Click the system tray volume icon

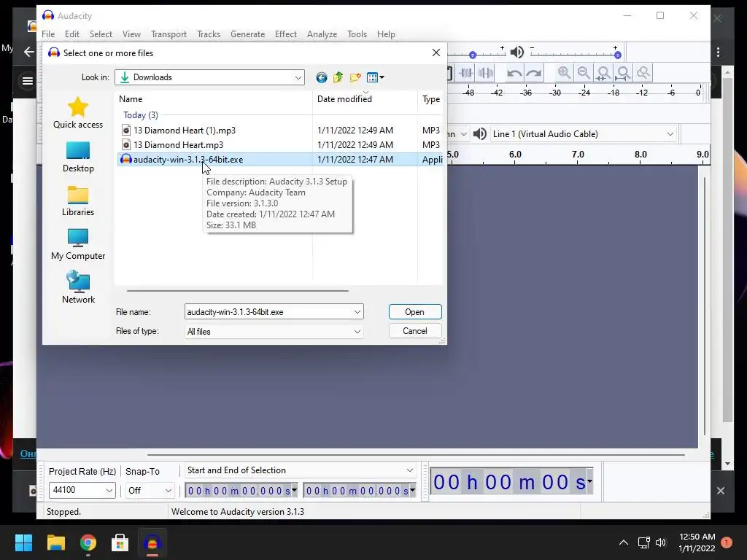(x=661, y=542)
